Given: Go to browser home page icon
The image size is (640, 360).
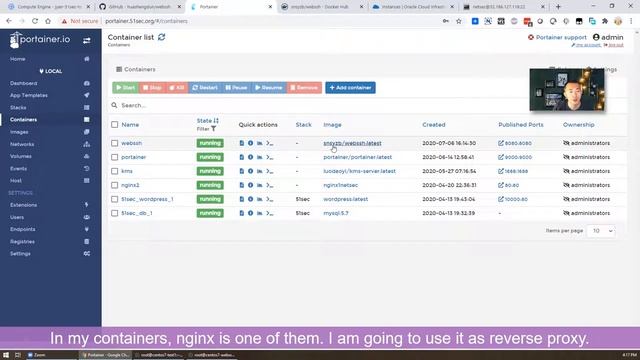Looking at the screenshot, I should 48,21.
